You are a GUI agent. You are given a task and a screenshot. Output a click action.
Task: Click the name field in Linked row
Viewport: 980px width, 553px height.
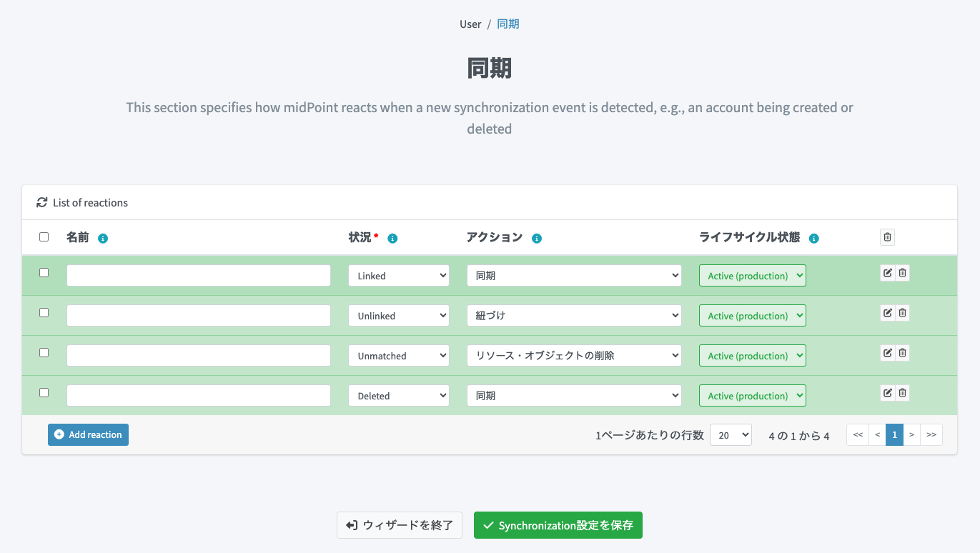(199, 276)
